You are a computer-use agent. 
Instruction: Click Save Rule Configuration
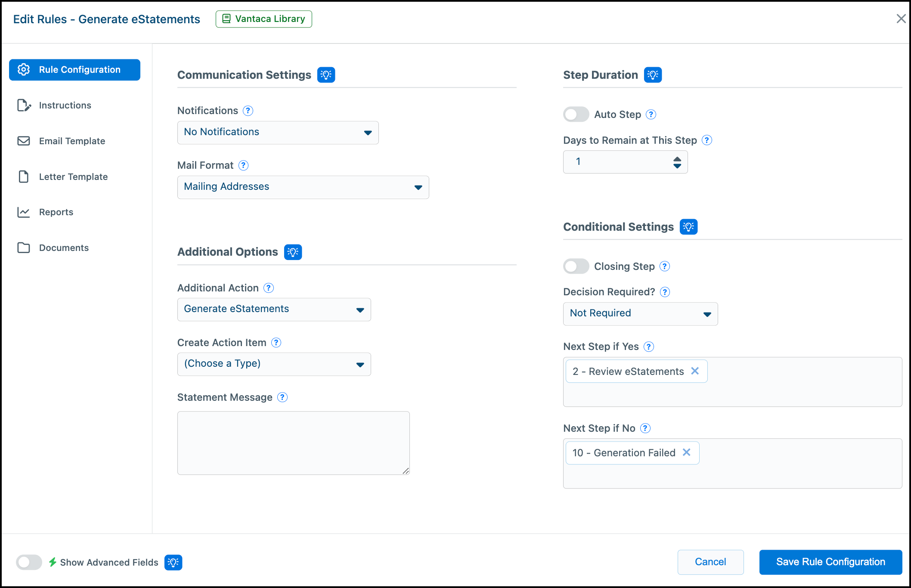coord(830,562)
